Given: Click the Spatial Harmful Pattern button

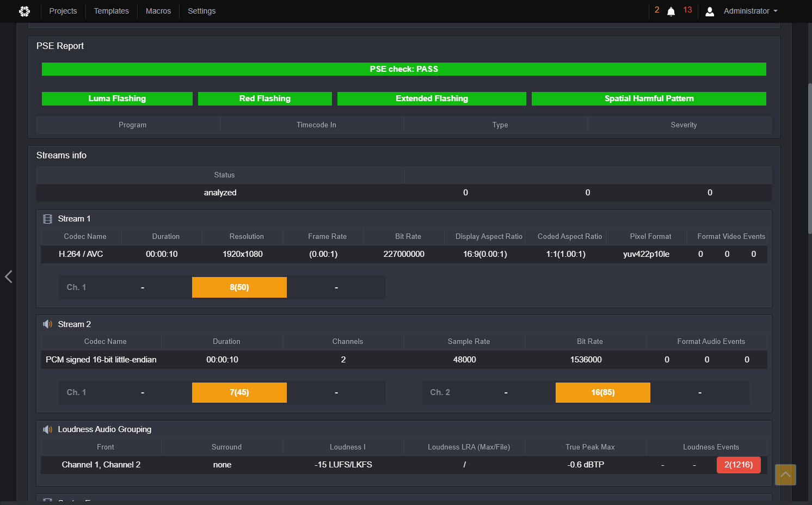Looking at the screenshot, I should tap(649, 98).
